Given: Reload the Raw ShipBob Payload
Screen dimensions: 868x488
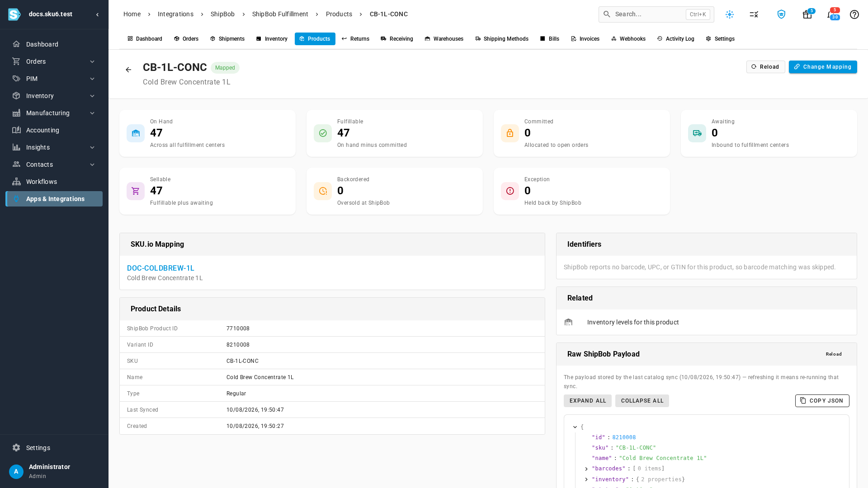Looking at the screenshot, I should [834, 354].
